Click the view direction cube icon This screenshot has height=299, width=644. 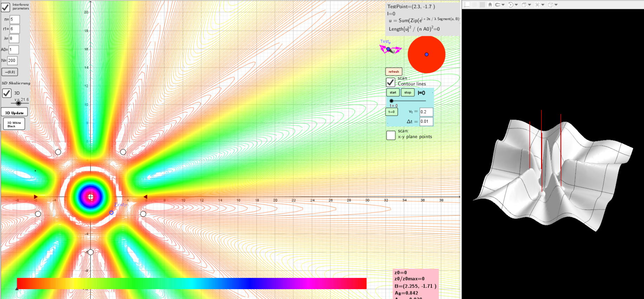coord(524,5)
